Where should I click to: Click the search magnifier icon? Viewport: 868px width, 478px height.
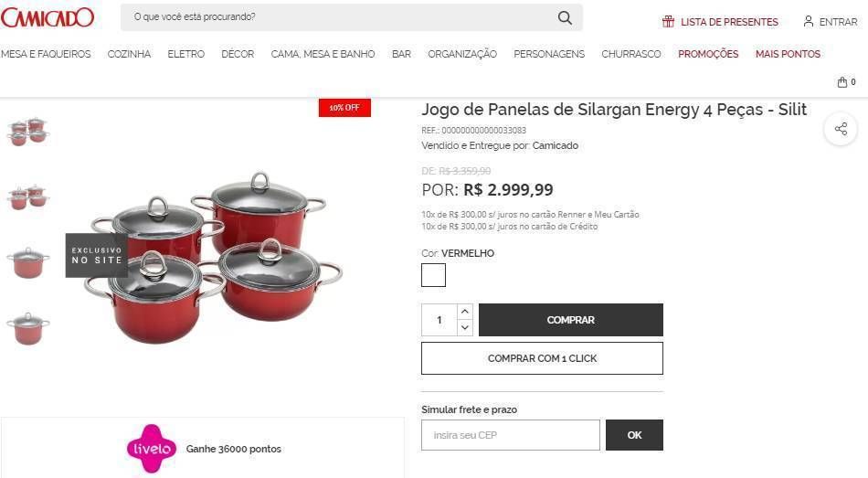[565, 17]
